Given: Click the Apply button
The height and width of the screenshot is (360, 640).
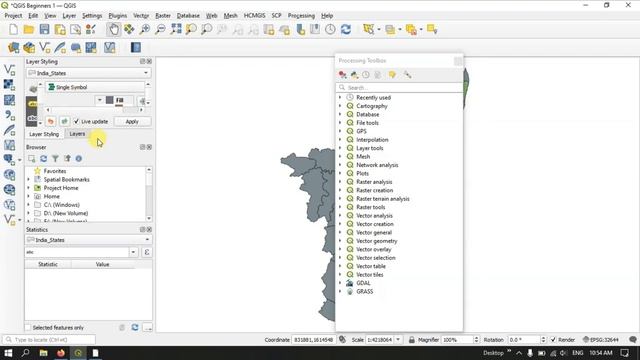Looking at the screenshot, I should click(x=132, y=122).
